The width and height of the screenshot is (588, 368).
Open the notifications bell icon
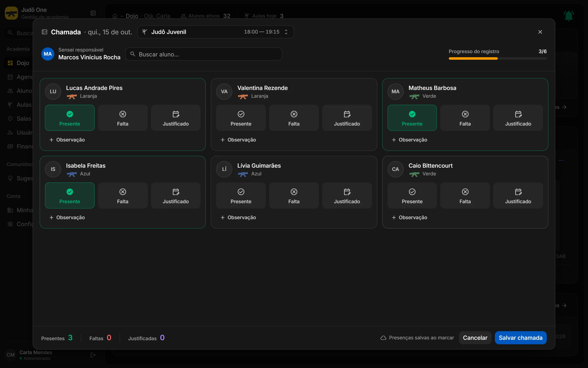(x=569, y=16)
